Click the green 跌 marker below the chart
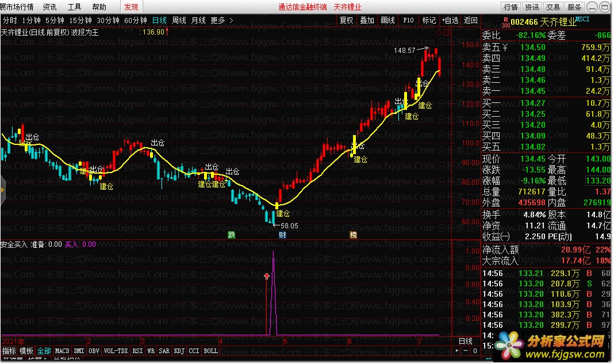This screenshot has width=614, height=364. point(231,235)
